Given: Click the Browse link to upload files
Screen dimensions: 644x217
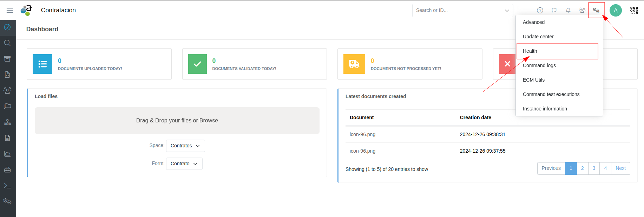Looking at the screenshot, I should (209, 121).
